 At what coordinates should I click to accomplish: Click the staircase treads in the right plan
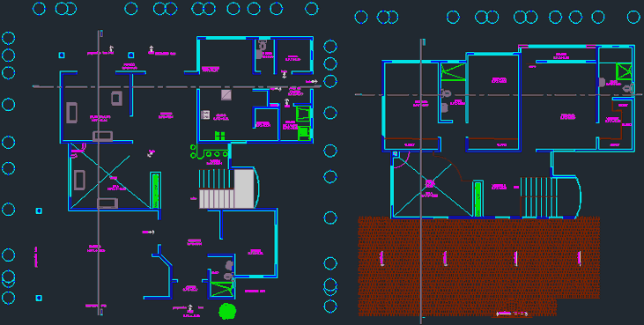coord(538,197)
